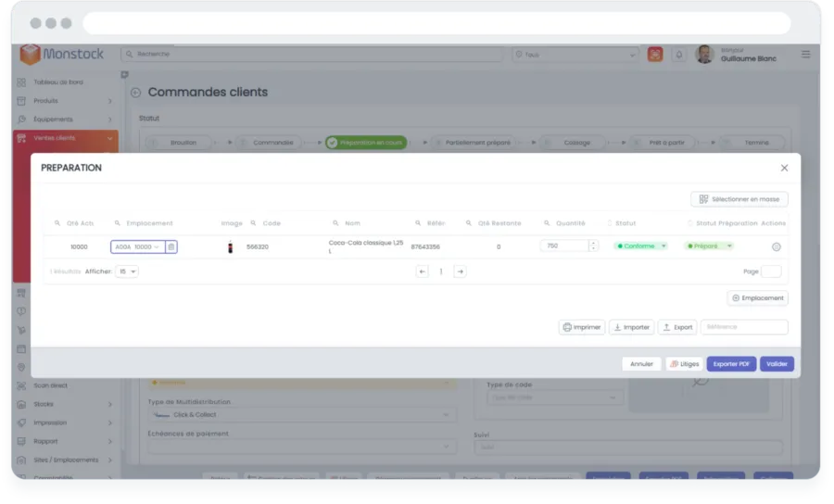The height and width of the screenshot is (504, 834).
Task: Open Tableau de bord in sidebar
Action: point(58,82)
